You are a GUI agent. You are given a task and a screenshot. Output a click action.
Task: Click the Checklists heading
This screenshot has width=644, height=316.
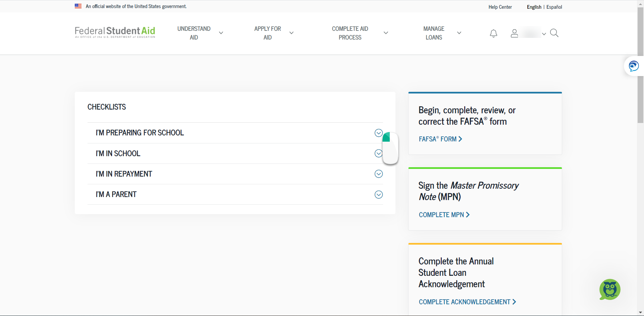click(107, 107)
